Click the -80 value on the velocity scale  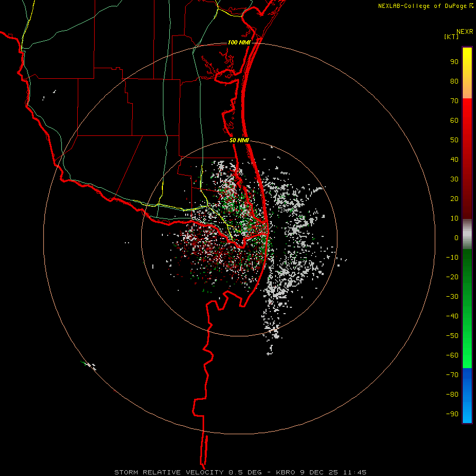[x=452, y=395]
